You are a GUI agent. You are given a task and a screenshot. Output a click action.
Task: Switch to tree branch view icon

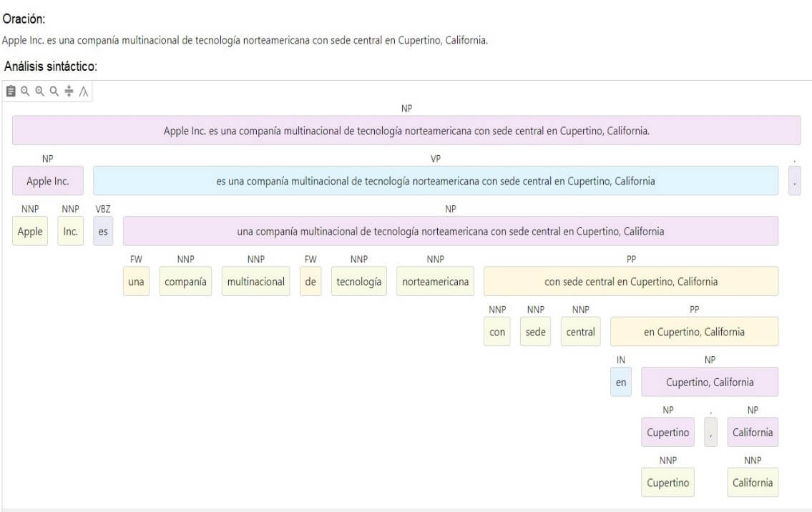84,92
